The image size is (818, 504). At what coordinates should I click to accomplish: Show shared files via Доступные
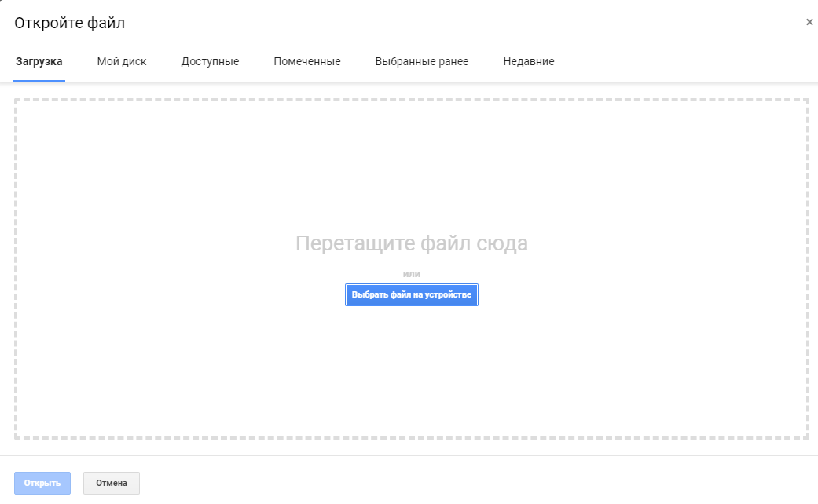[210, 61]
